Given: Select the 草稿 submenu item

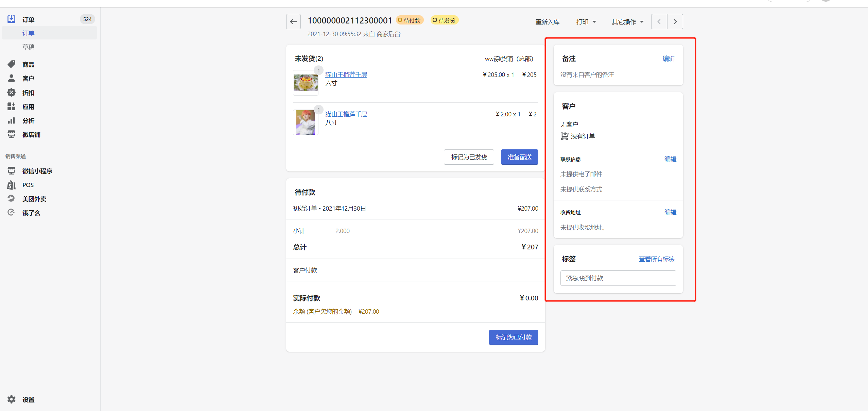Looking at the screenshot, I should click(29, 47).
